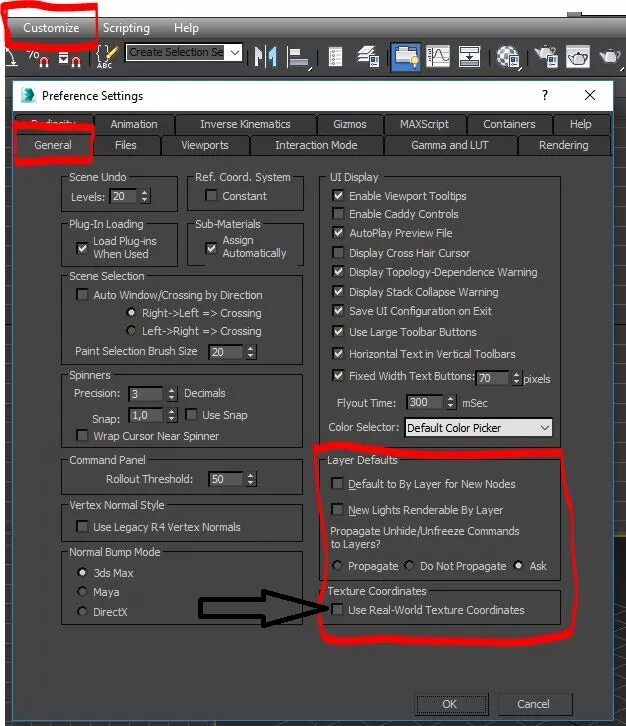This screenshot has height=726, width=626.
Task: Select the General tab
Action: [x=53, y=145]
